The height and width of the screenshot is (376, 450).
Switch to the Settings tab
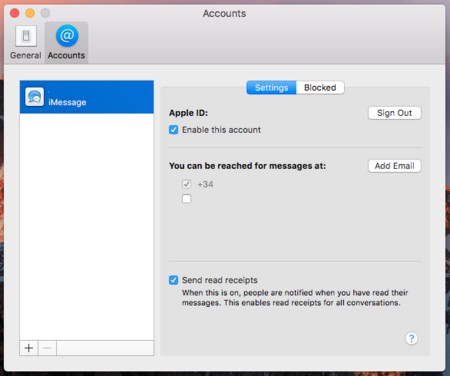point(271,88)
